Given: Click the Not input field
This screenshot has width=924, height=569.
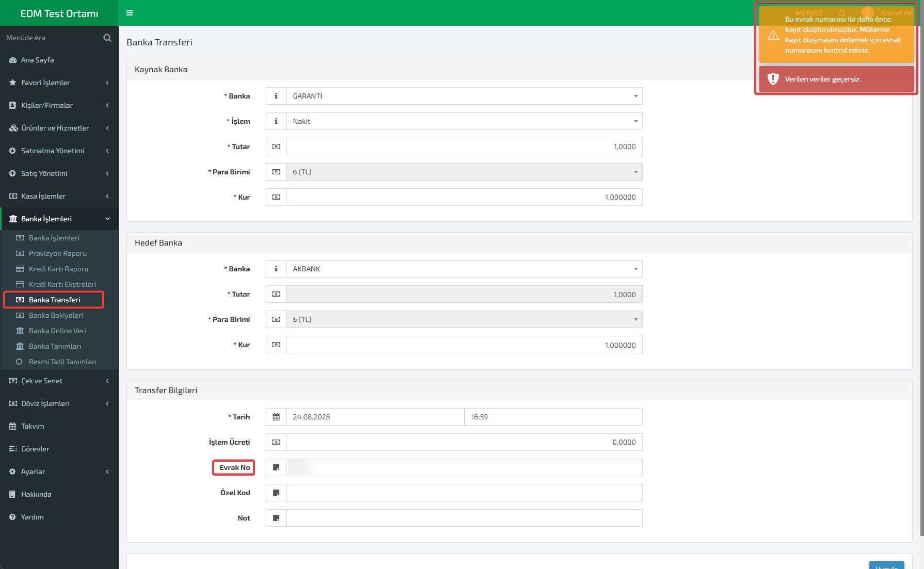Looking at the screenshot, I should click(465, 518).
